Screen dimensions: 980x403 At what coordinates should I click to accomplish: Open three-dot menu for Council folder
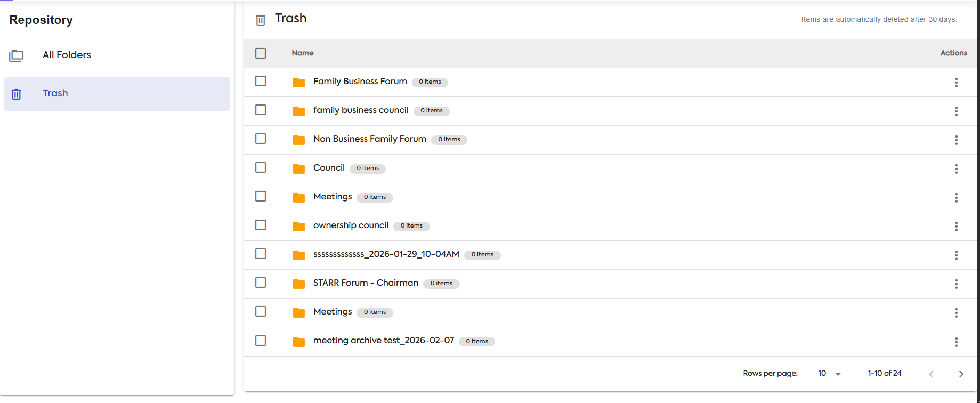pos(956,169)
